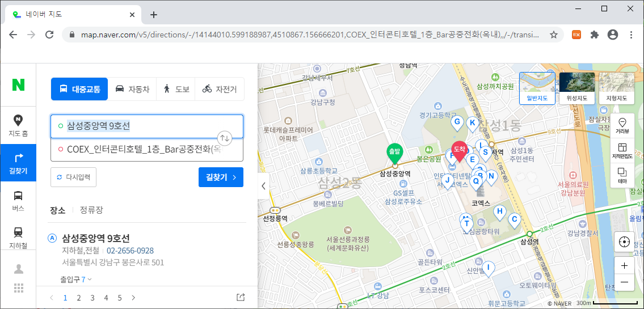Select the 길찾기 directions sidebar icon
Image resolution: width=644 pixels, height=309 pixels.
[18, 163]
